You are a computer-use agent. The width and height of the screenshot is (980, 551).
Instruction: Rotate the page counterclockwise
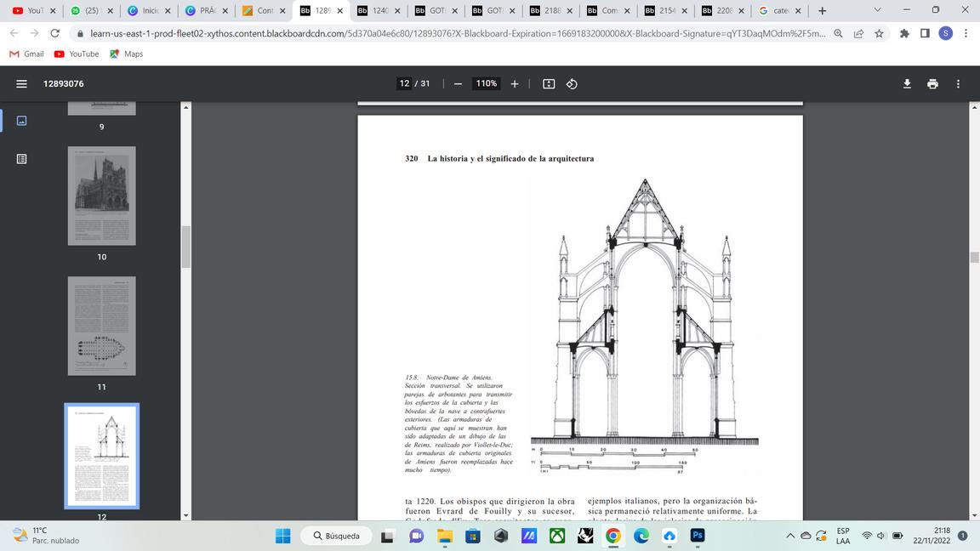pos(572,83)
